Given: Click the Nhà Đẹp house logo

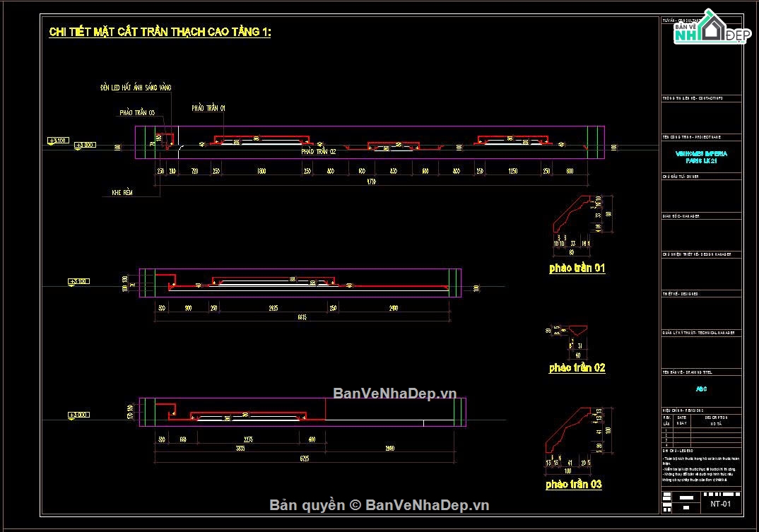Looking at the screenshot, I should [x=712, y=28].
